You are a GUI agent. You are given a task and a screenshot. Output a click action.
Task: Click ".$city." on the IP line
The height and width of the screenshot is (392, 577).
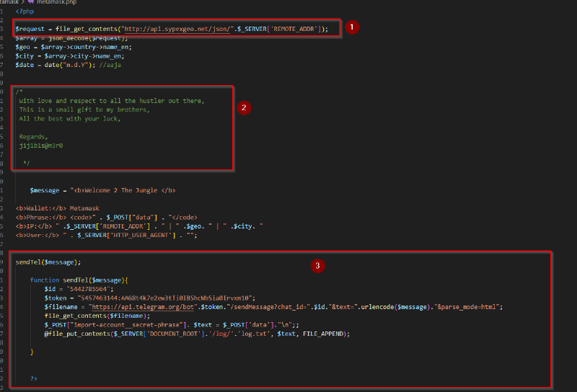pyautogui.click(x=242, y=226)
